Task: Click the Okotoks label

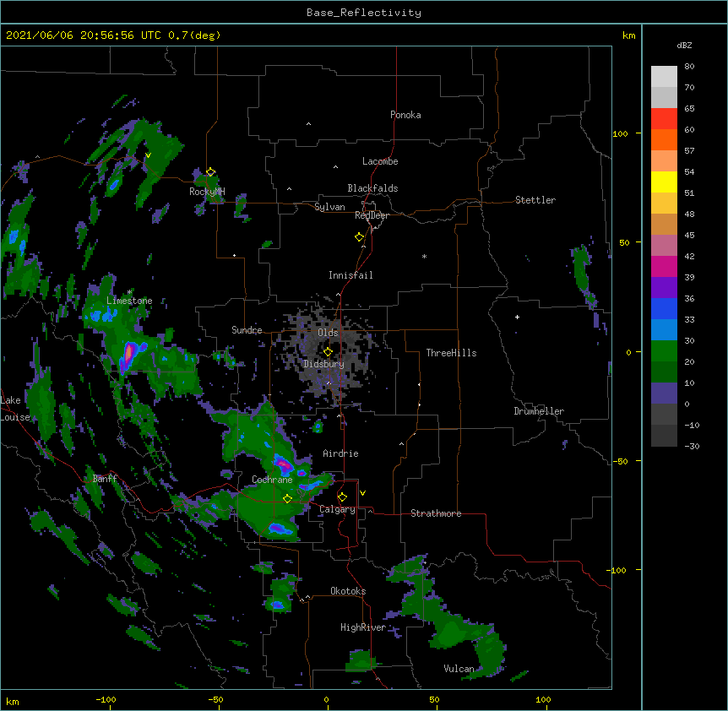Action: pos(348,591)
